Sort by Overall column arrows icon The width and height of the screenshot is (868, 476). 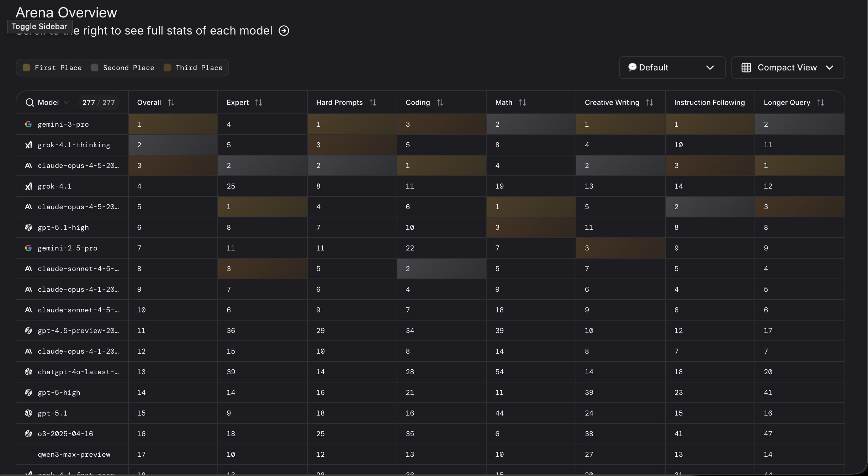coord(171,102)
